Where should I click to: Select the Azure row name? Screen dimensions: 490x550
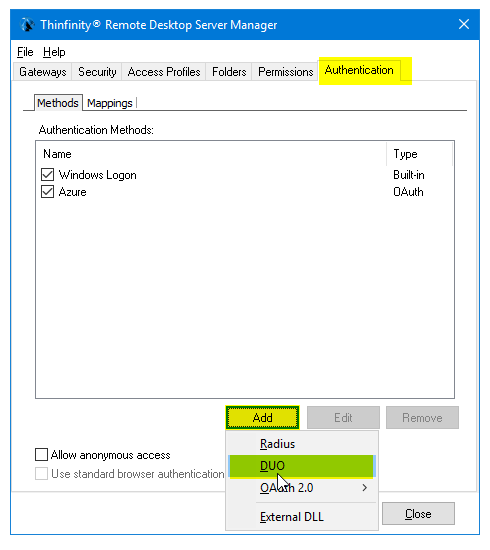point(72,192)
